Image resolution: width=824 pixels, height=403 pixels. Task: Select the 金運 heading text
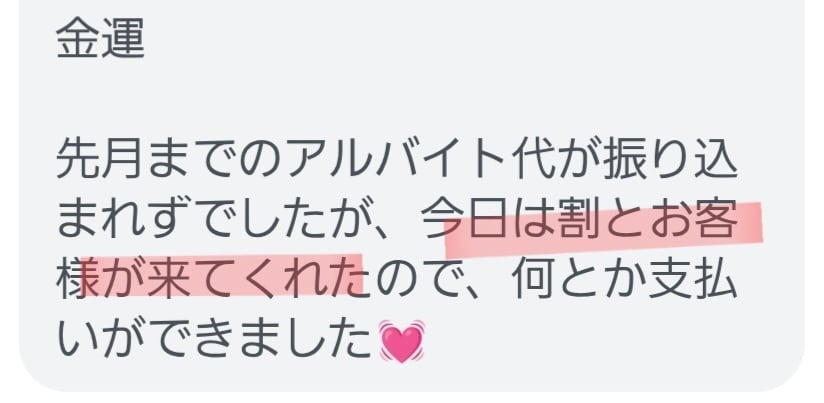tap(100, 39)
